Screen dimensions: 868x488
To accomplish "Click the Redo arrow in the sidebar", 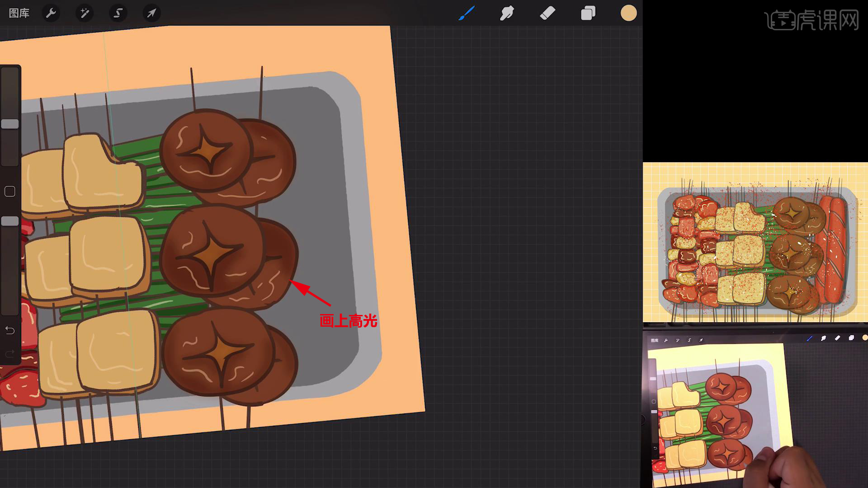I will click(10, 353).
